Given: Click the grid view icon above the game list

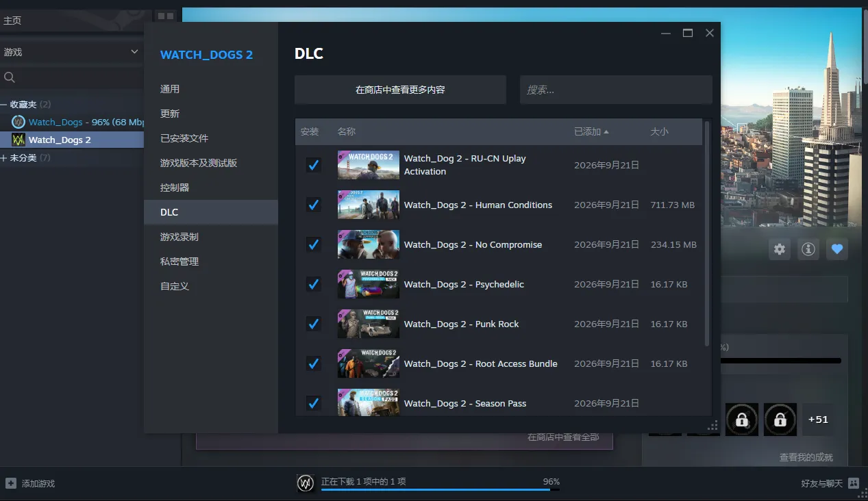Looking at the screenshot, I should 165,16.
